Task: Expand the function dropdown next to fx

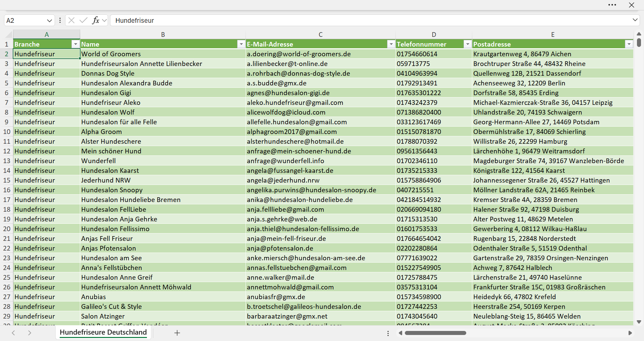Action: (104, 20)
